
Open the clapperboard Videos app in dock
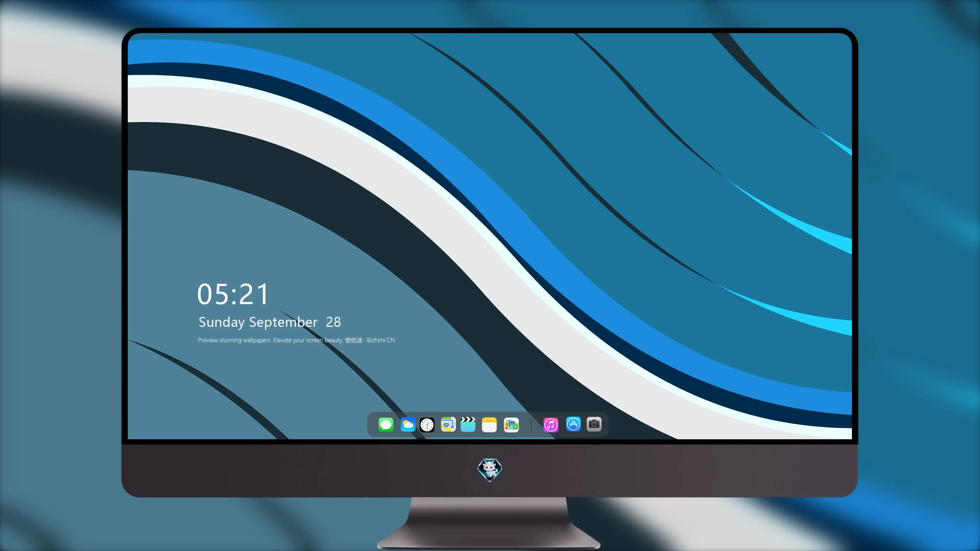(x=468, y=425)
